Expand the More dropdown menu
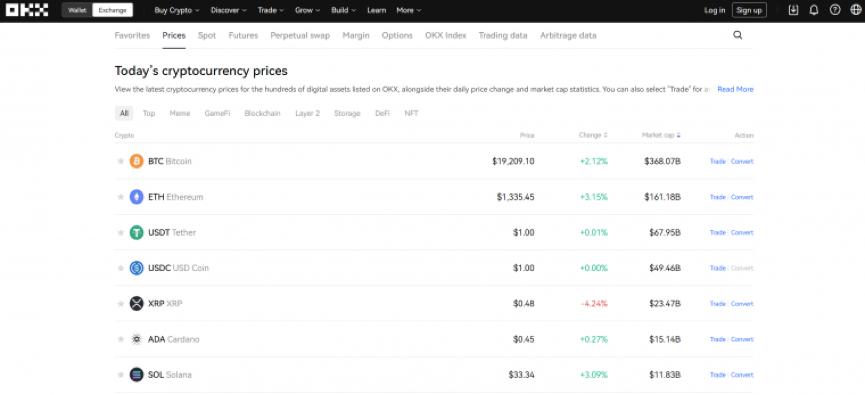The image size is (865, 395). [409, 10]
